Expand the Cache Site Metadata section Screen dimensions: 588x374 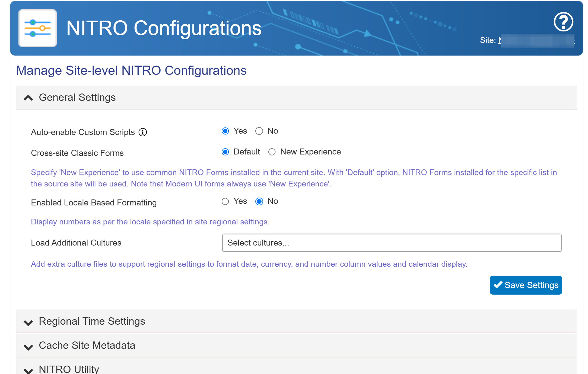tap(87, 346)
